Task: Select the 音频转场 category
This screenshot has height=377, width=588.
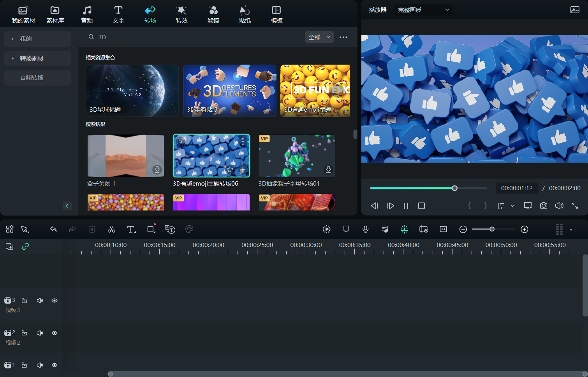Action: coord(32,78)
